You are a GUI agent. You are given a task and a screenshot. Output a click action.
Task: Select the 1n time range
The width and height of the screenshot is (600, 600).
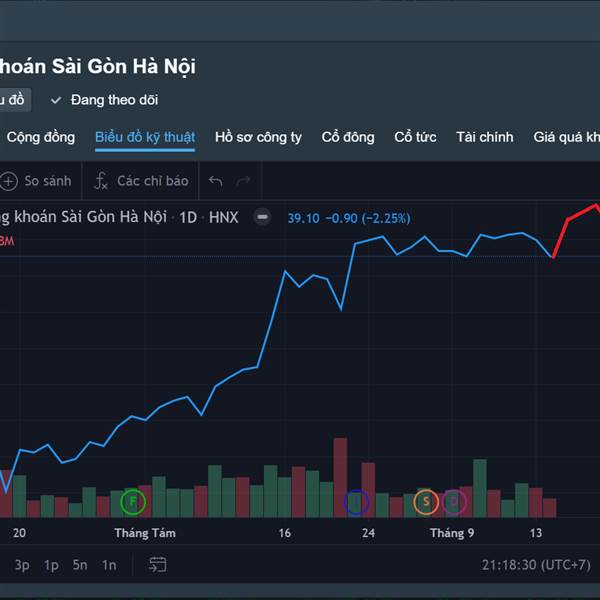[x=109, y=565]
